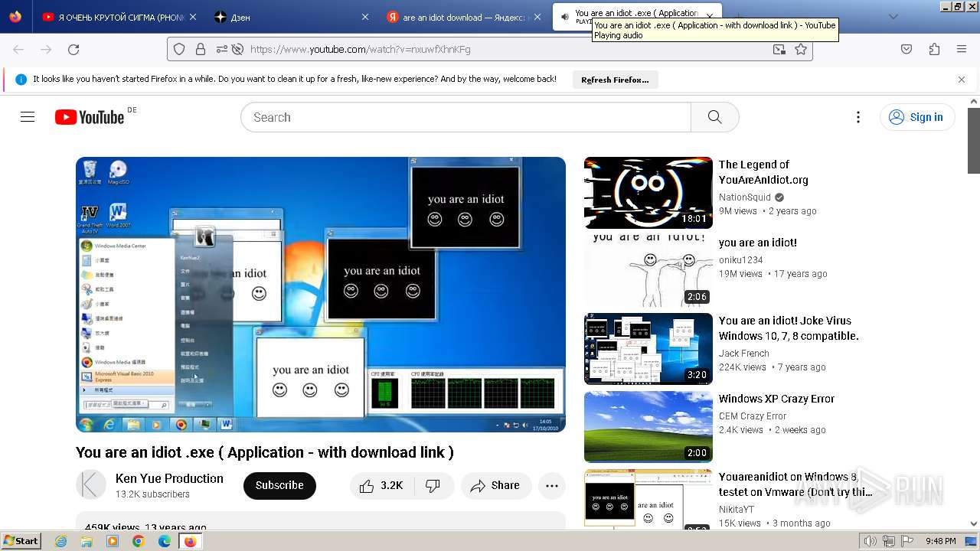Viewport: 980px width, 551px height.
Task: Open 'The Legend of YouAreAnIdiot.org' title link
Action: [x=763, y=172]
